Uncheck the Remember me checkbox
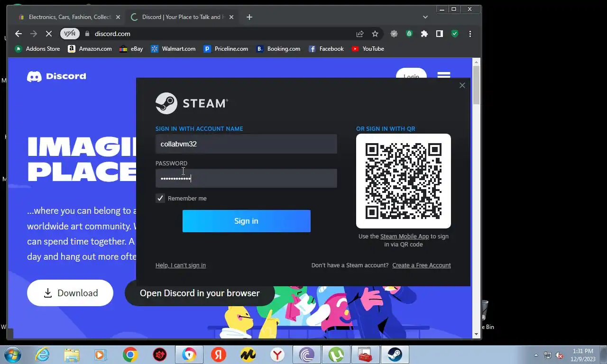 point(160,198)
